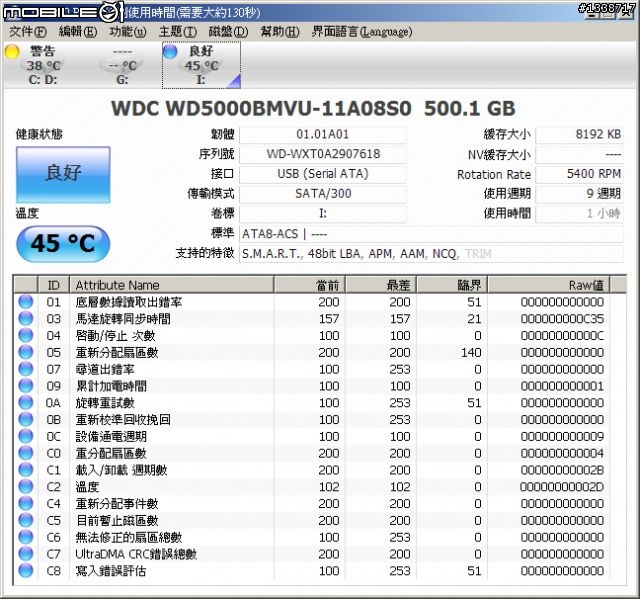The height and width of the screenshot is (599, 640).
Task: Open the 磁盤(D) menu
Action: (x=228, y=32)
